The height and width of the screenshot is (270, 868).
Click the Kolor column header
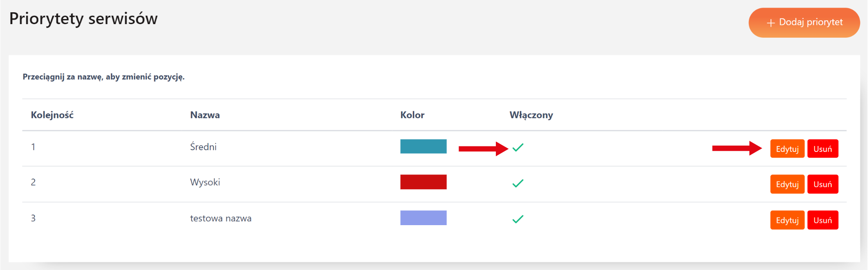coord(412,115)
